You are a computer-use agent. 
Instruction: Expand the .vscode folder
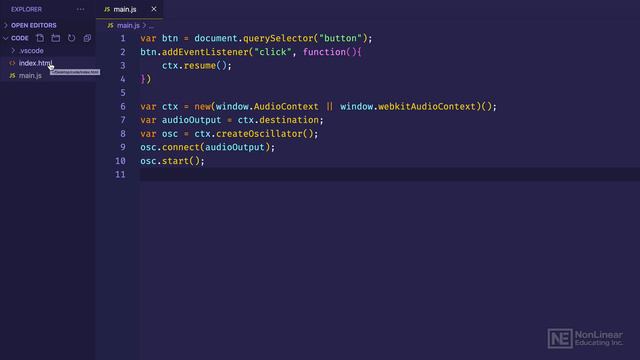pyautogui.click(x=31, y=51)
